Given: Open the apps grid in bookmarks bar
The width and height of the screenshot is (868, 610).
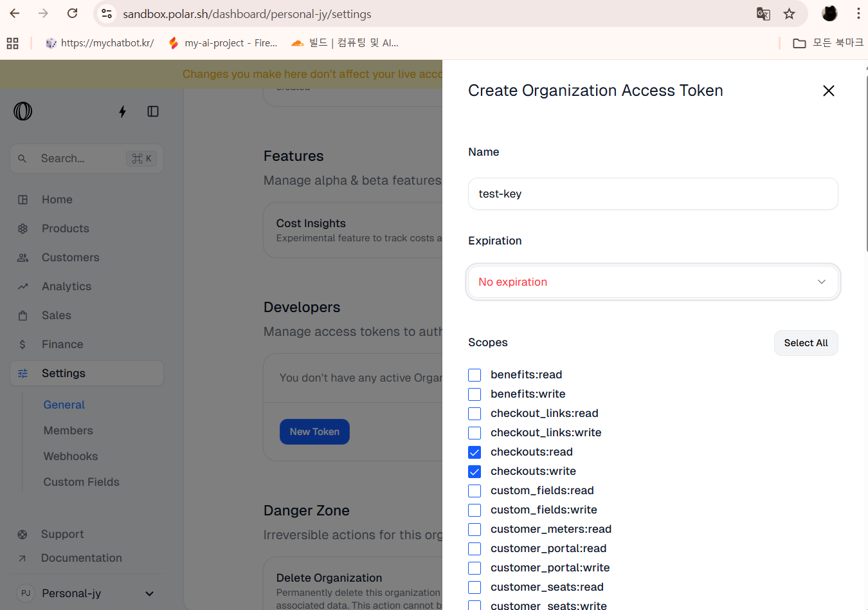Looking at the screenshot, I should (12, 43).
